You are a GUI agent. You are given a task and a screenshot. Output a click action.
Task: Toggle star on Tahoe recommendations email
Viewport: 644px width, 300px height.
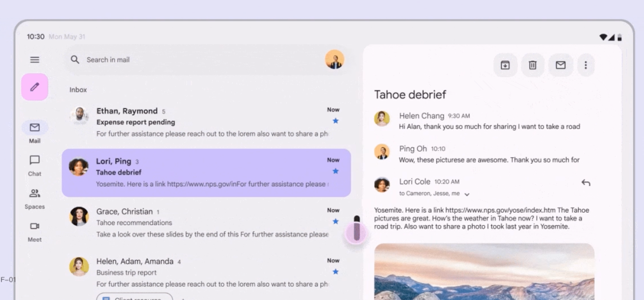335,221
